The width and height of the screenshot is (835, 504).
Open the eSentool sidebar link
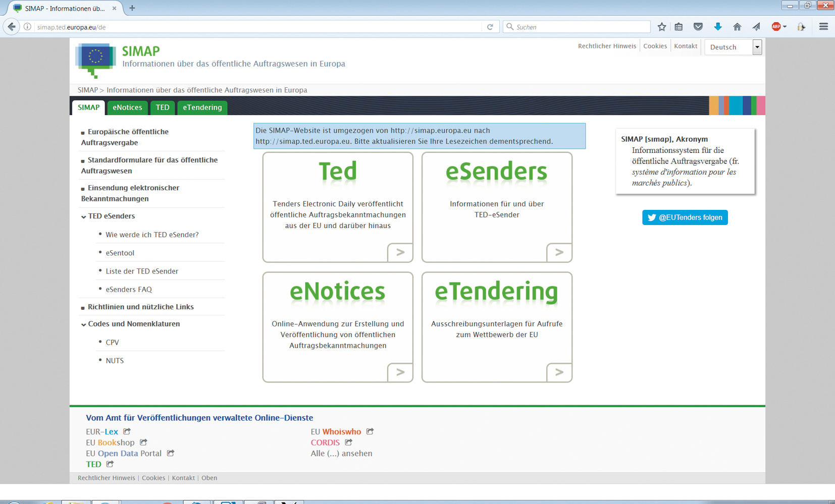(120, 253)
